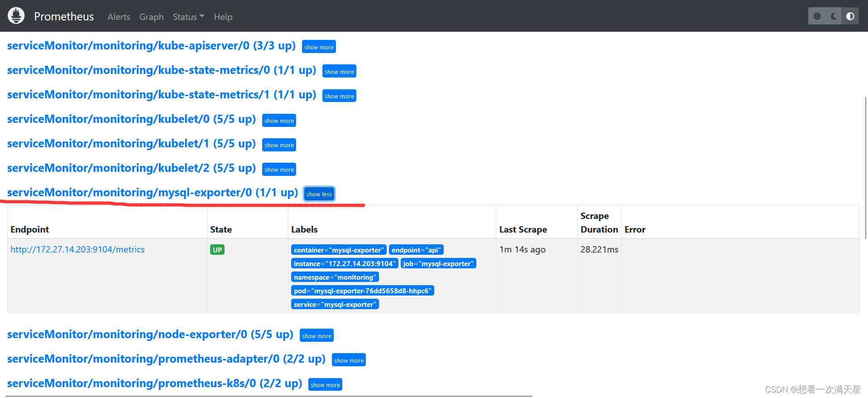
Task: Click the 28.221ms scrape duration value
Action: [x=599, y=249]
